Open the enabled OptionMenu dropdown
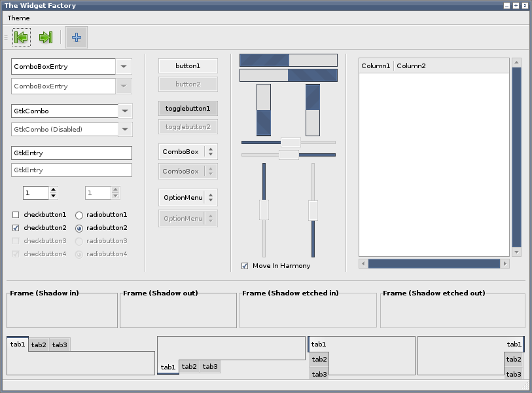This screenshot has height=393, width=532. (188, 198)
